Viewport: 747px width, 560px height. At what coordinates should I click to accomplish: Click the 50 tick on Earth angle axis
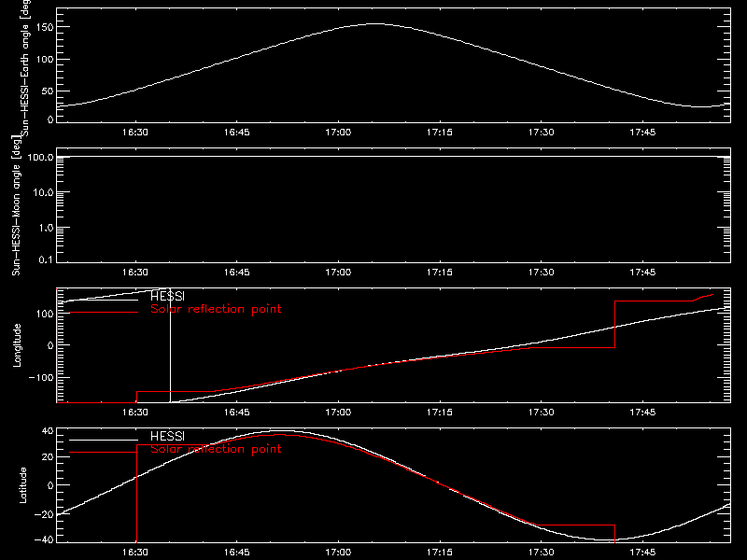coord(48,91)
